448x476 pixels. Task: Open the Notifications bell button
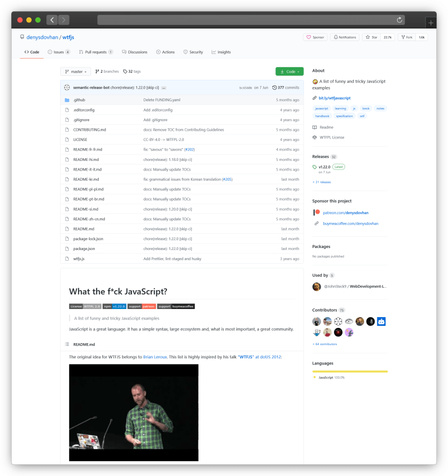pos(345,37)
